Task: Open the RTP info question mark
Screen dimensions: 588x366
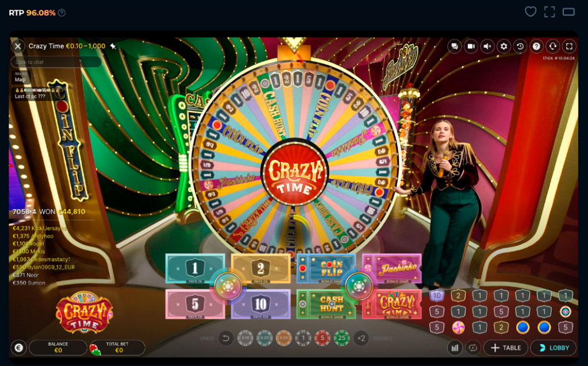Action: pos(62,13)
